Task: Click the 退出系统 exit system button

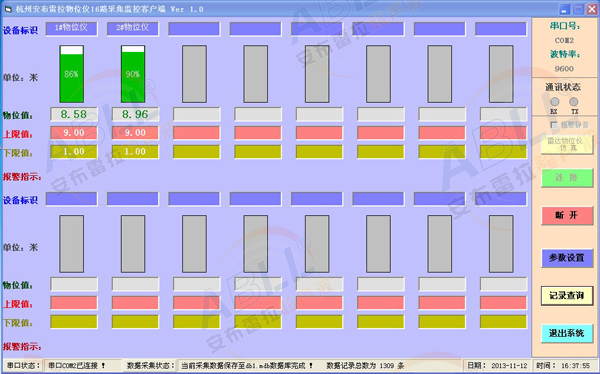Action: click(567, 333)
